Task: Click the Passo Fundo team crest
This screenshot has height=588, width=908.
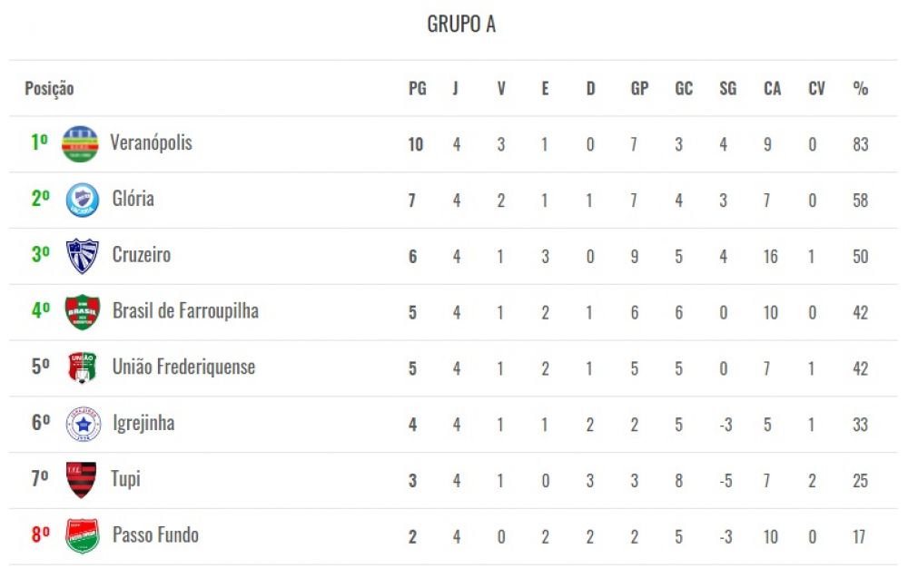Action: pyautogui.click(x=83, y=536)
